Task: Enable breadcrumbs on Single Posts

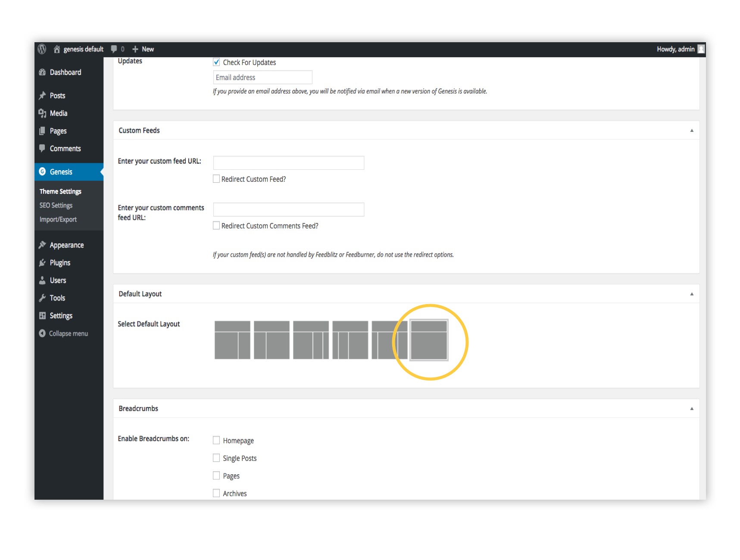Action: tap(216, 458)
